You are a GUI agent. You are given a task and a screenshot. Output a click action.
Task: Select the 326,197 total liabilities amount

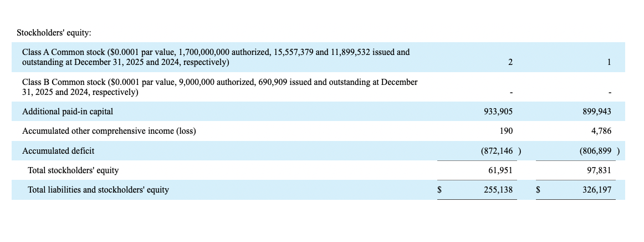tap(597, 190)
